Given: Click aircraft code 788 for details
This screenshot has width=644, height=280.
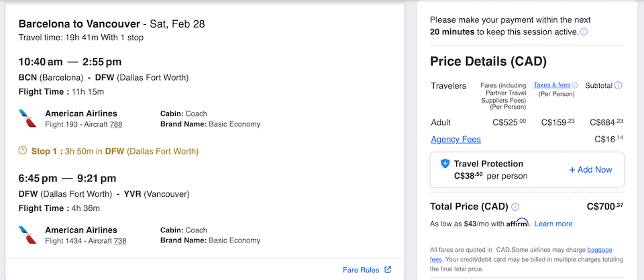Looking at the screenshot, I should [116, 124].
